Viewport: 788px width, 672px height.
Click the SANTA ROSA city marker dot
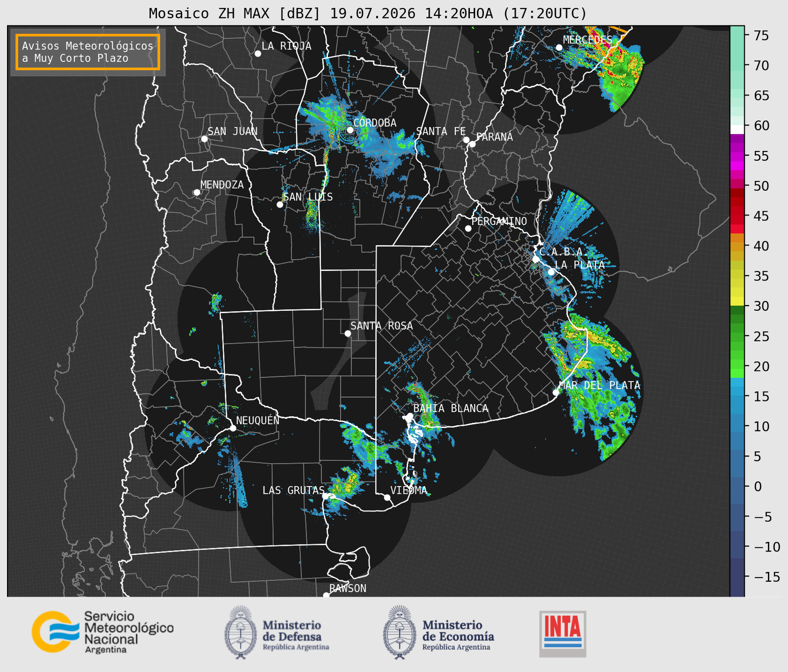pos(348,333)
